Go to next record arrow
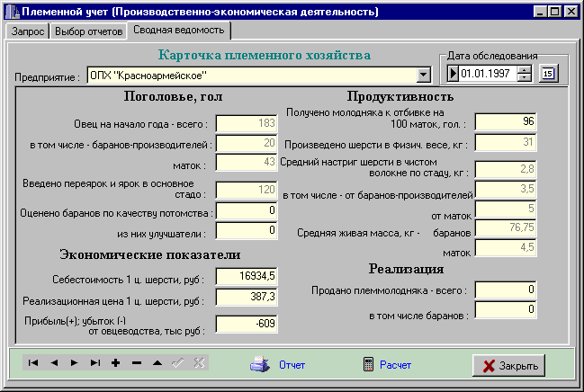Image resolution: width=584 pixels, height=392 pixels. click(74, 363)
